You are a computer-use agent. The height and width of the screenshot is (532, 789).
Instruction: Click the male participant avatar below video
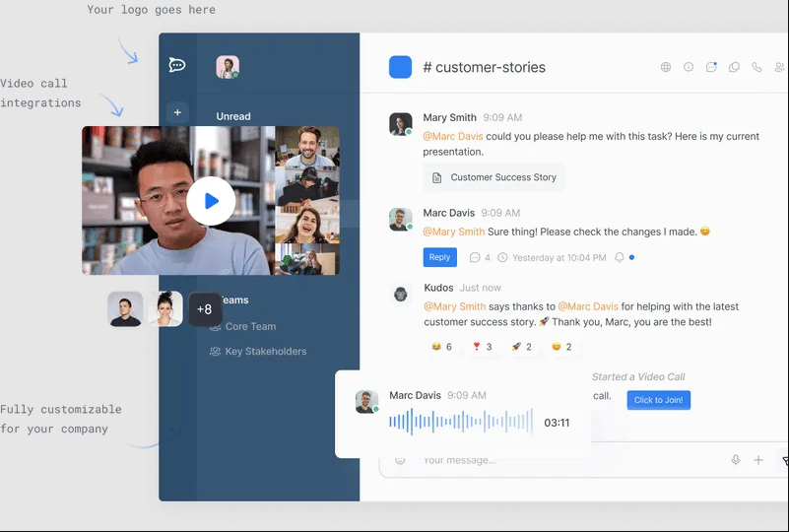tap(125, 309)
